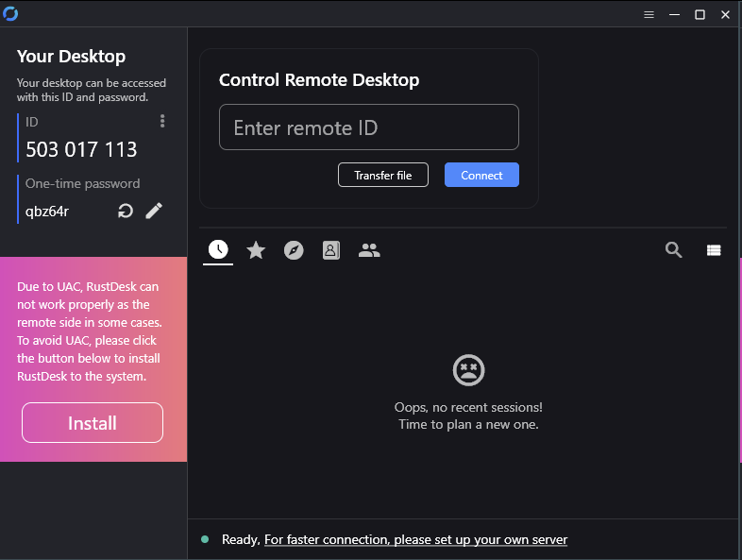
Task: Focus the Enter remote ID field
Action: [368, 127]
